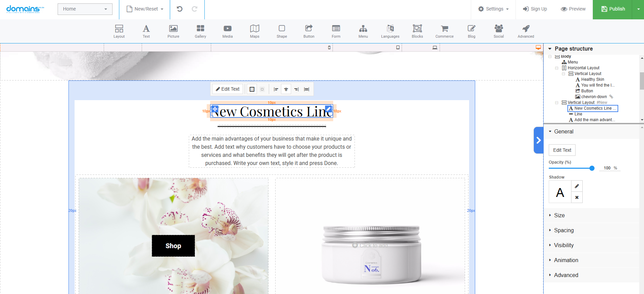Click the Preview button
Image resolution: width=644 pixels, height=294 pixels.
(x=573, y=9)
